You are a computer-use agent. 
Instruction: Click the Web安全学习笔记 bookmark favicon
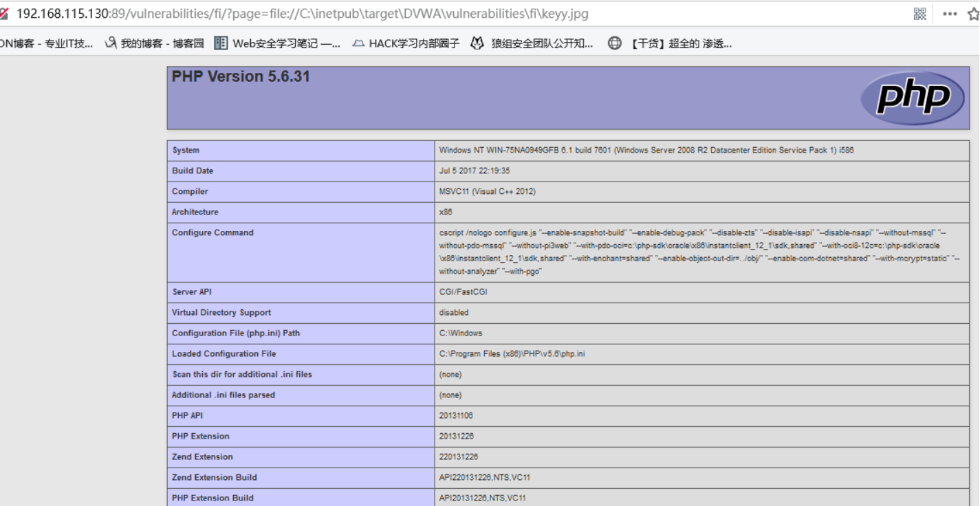point(221,44)
